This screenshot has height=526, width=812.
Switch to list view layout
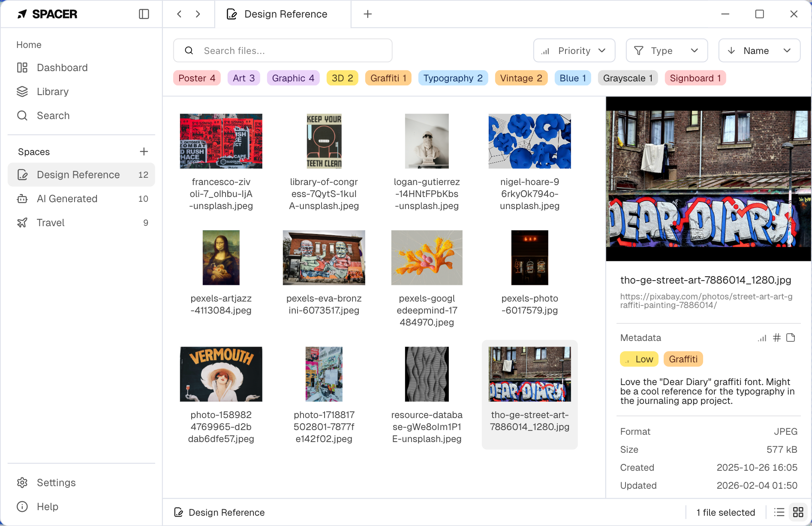[779, 512]
